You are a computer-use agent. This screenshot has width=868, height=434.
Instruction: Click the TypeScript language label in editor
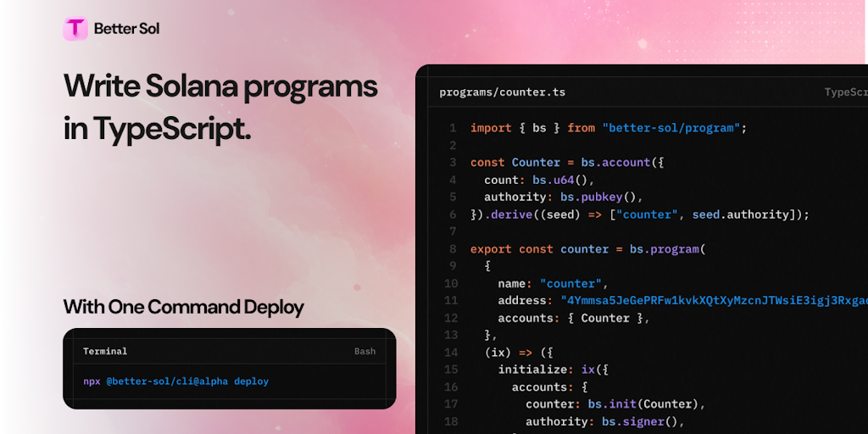[x=846, y=92]
